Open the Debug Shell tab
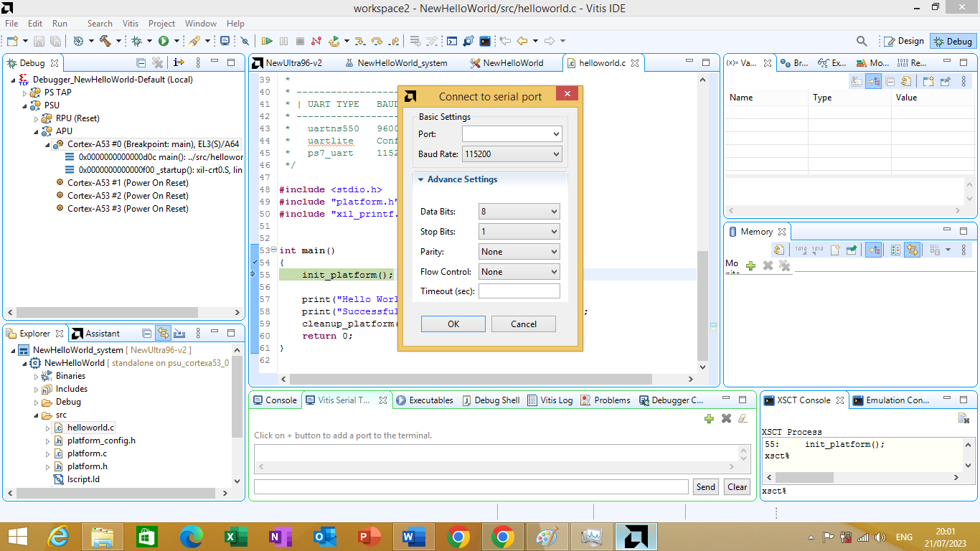980x551 pixels. click(490, 400)
